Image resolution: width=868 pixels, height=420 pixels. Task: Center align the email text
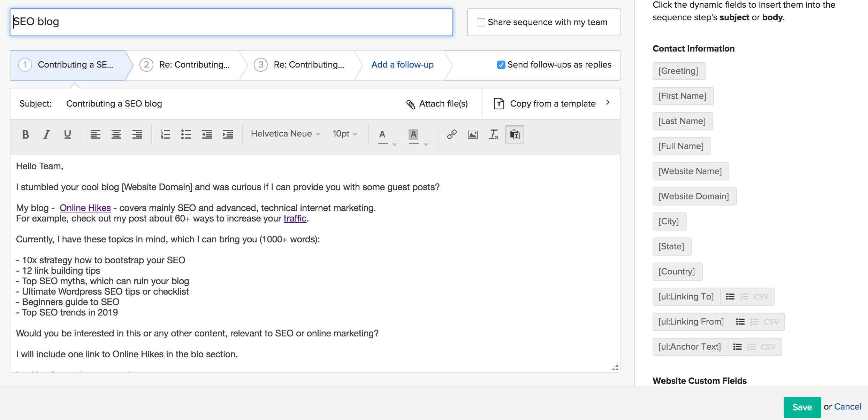point(116,134)
